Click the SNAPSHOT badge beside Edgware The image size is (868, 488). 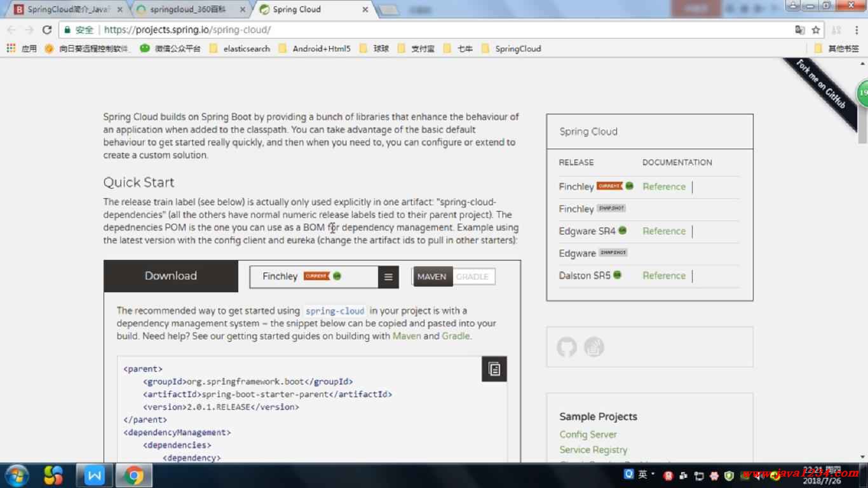613,252
